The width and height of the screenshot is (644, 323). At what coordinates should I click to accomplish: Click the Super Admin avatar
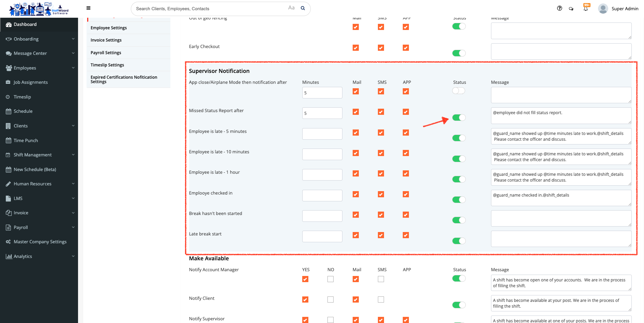(x=603, y=9)
